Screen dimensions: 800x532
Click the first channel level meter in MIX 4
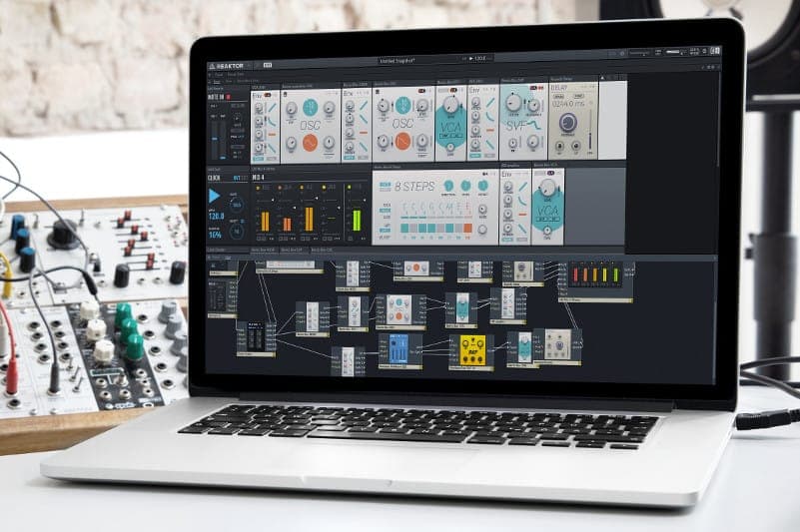[x=266, y=221]
